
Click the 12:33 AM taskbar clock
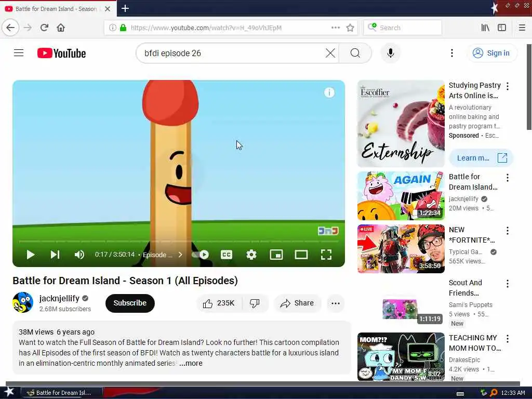pos(513,393)
